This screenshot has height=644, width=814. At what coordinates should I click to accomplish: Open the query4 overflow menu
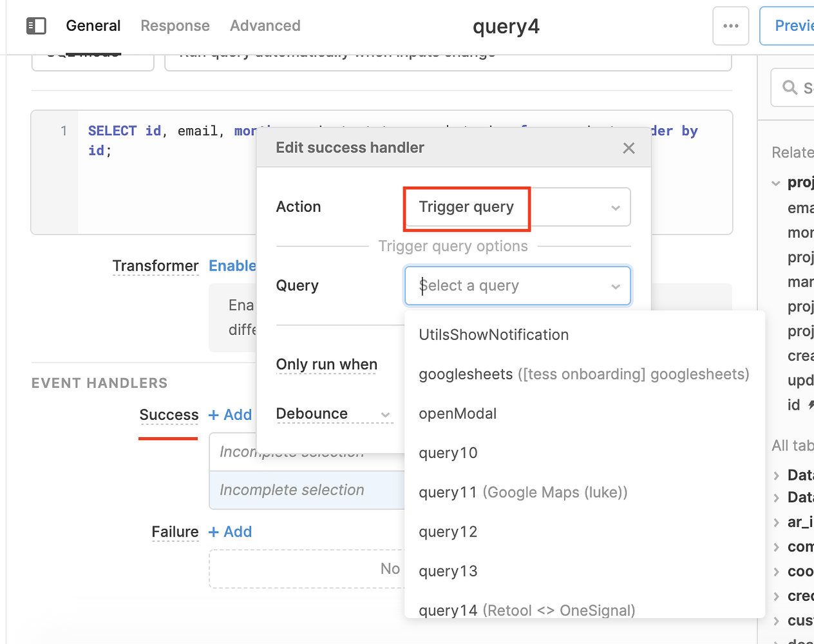pos(731,26)
